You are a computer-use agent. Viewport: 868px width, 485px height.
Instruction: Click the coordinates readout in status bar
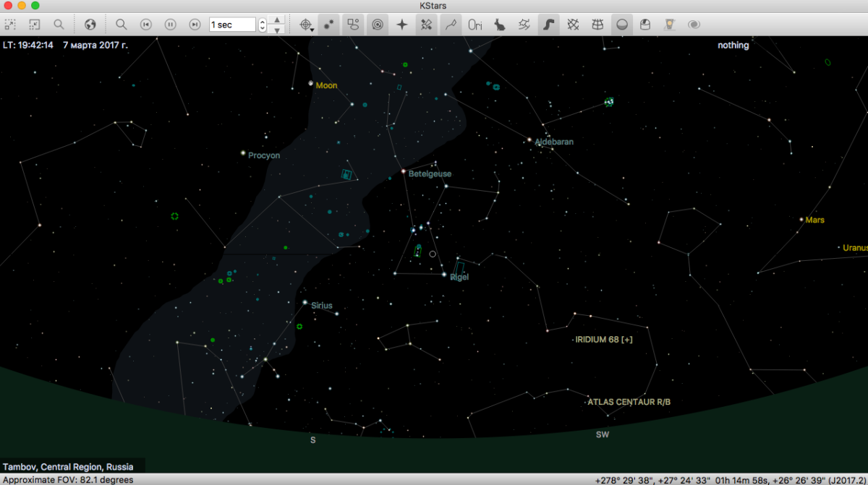click(x=729, y=480)
